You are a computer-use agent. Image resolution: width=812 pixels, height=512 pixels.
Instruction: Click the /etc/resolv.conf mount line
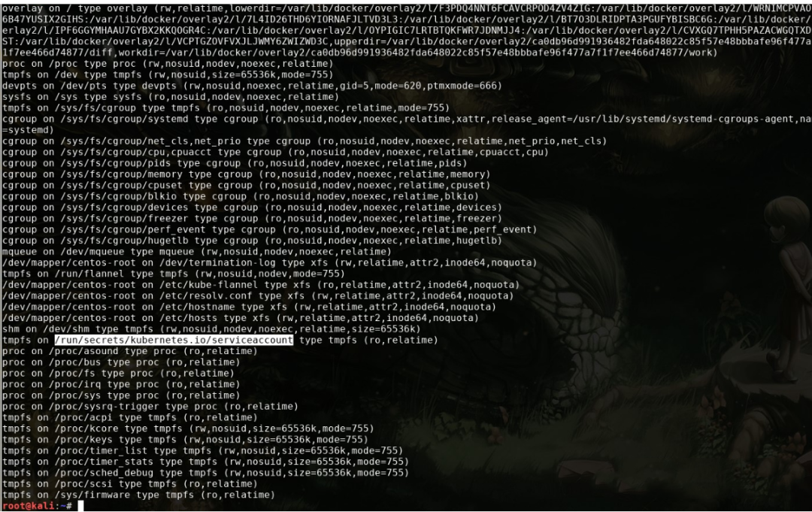258,295
